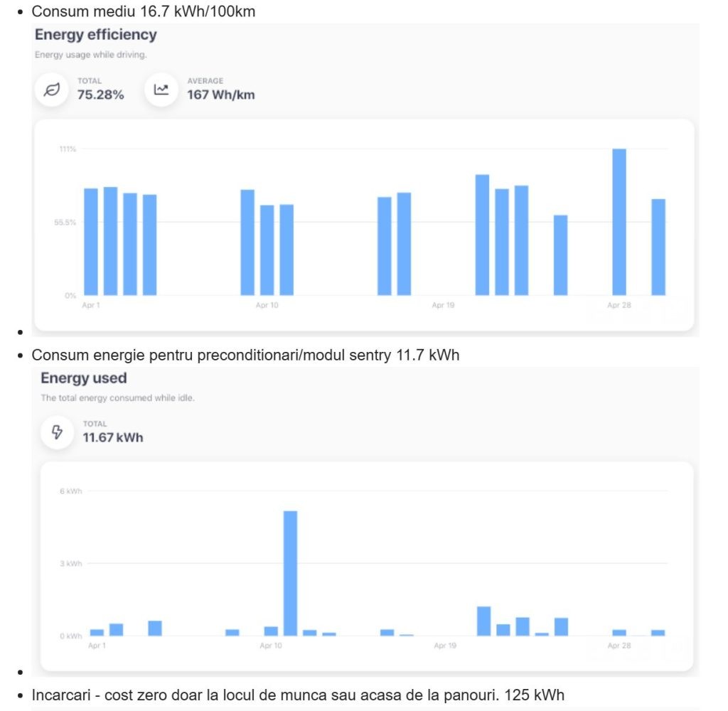Click the 75.28% total value
This screenshot has height=711, width=728.
click(x=100, y=95)
